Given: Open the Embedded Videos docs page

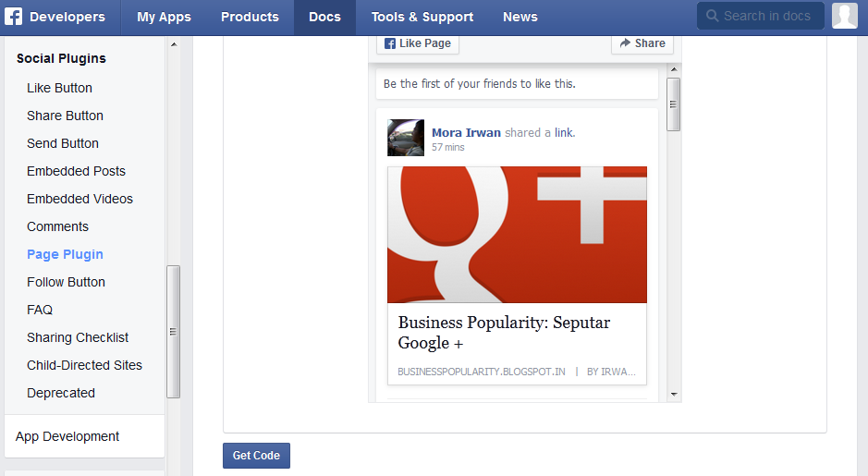Looking at the screenshot, I should [x=79, y=199].
